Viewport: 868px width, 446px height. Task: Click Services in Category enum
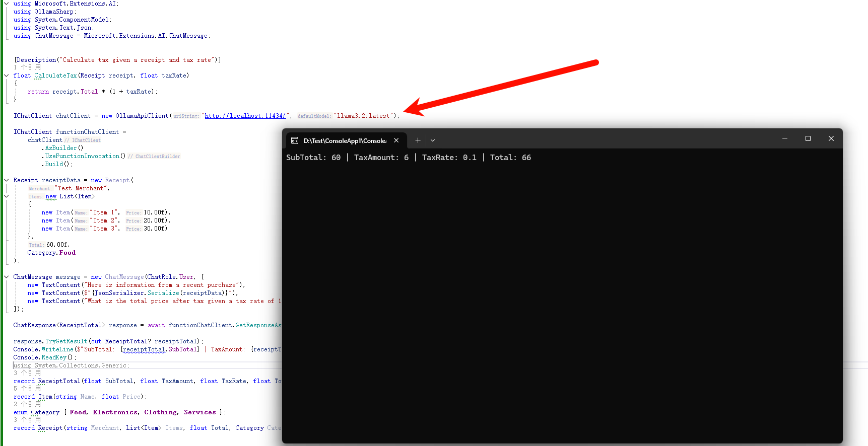point(199,412)
